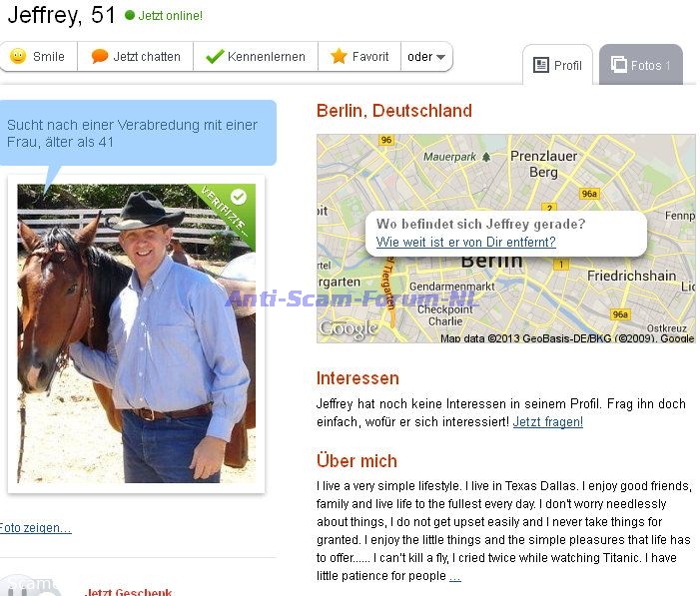This screenshot has height=596, width=700.
Task: Click the Berlin map near Prenzlauer Berg
Action: 543,165
